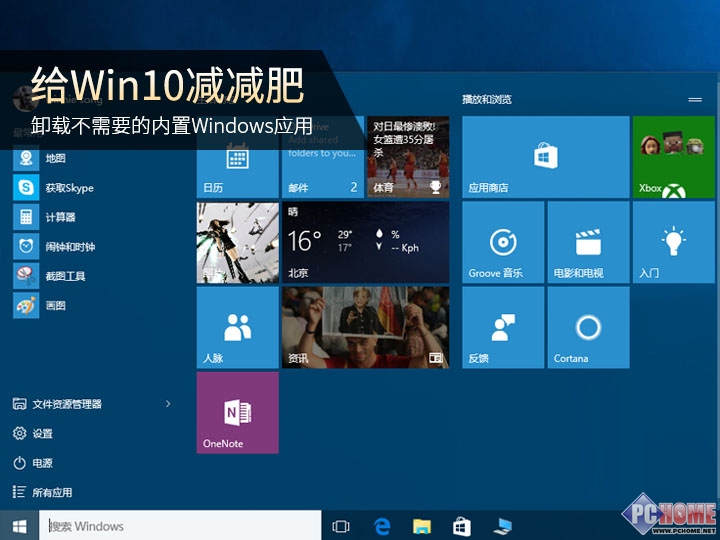Open the Photos tile
720x540 pixels.
coord(237,242)
